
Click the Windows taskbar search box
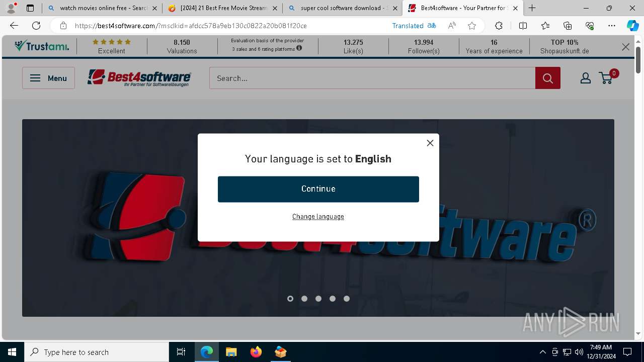[x=97, y=352]
